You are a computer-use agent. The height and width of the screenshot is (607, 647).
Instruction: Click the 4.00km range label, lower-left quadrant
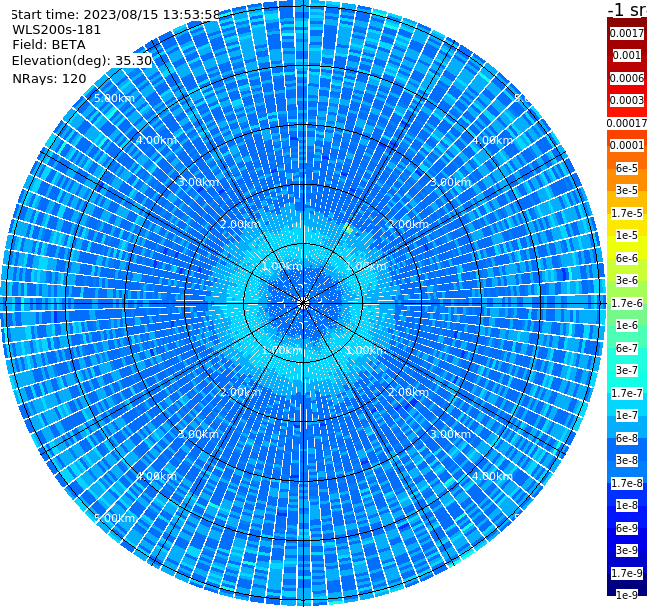(156, 476)
